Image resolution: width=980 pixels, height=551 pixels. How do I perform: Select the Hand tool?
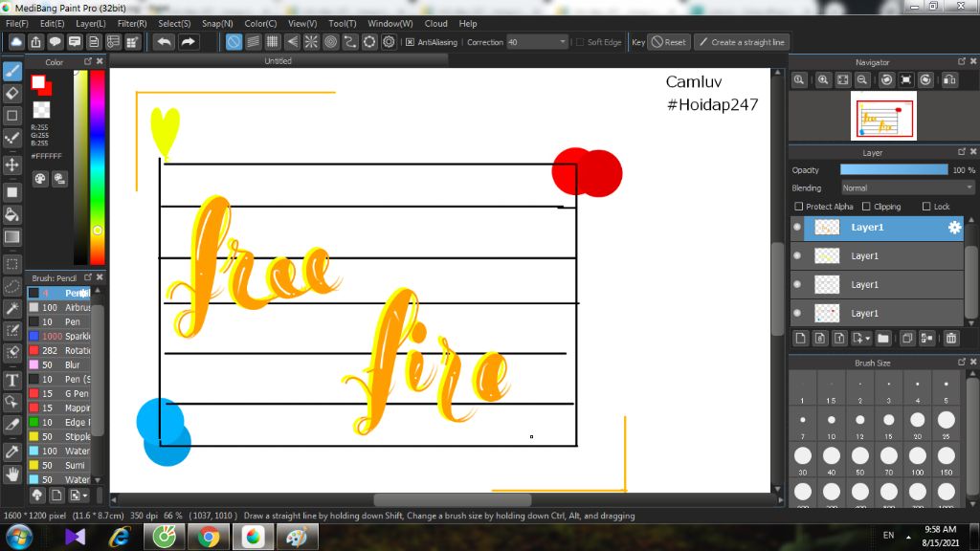(x=11, y=474)
